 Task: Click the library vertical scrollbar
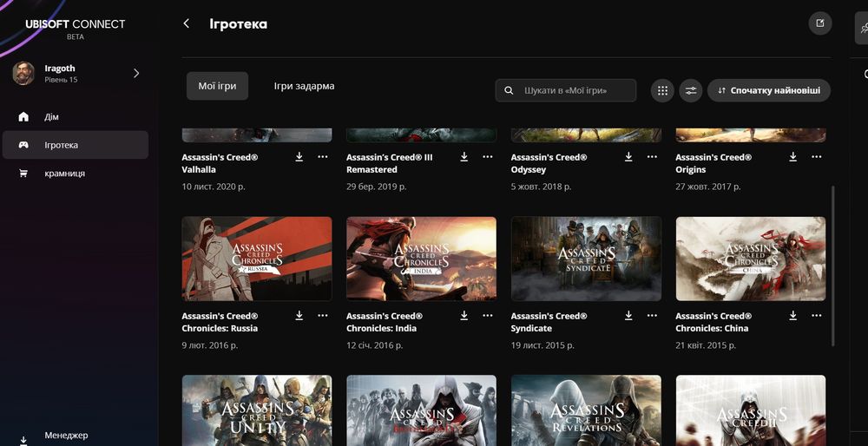[832, 266]
